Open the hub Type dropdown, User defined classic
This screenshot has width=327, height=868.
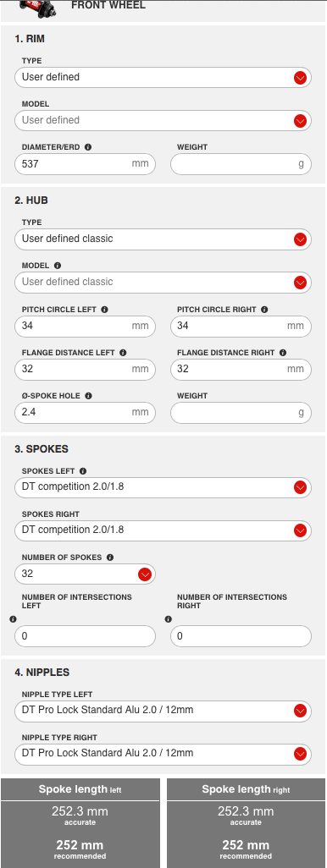[163, 239]
